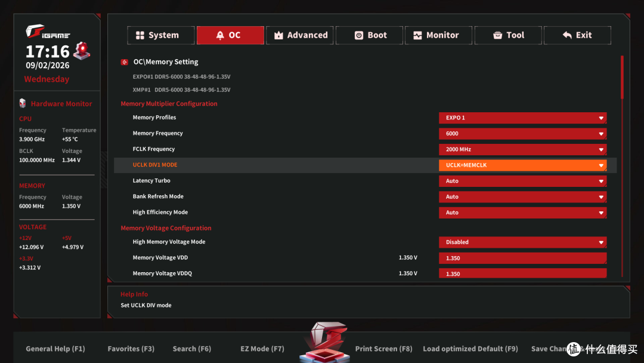Click the rocket icon on OC tab
The height and width of the screenshot is (363, 644).
220,35
